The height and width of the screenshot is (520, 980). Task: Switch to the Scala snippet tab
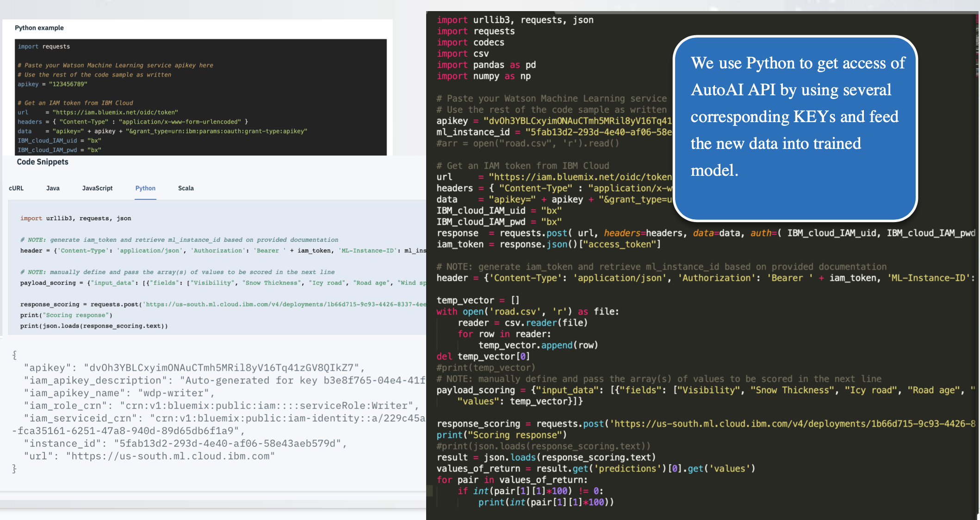[186, 188]
